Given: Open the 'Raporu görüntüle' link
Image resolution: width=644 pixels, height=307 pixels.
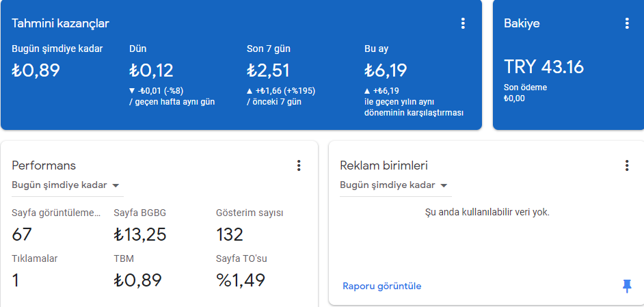Looking at the screenshot, I should (x=382, y=286).
